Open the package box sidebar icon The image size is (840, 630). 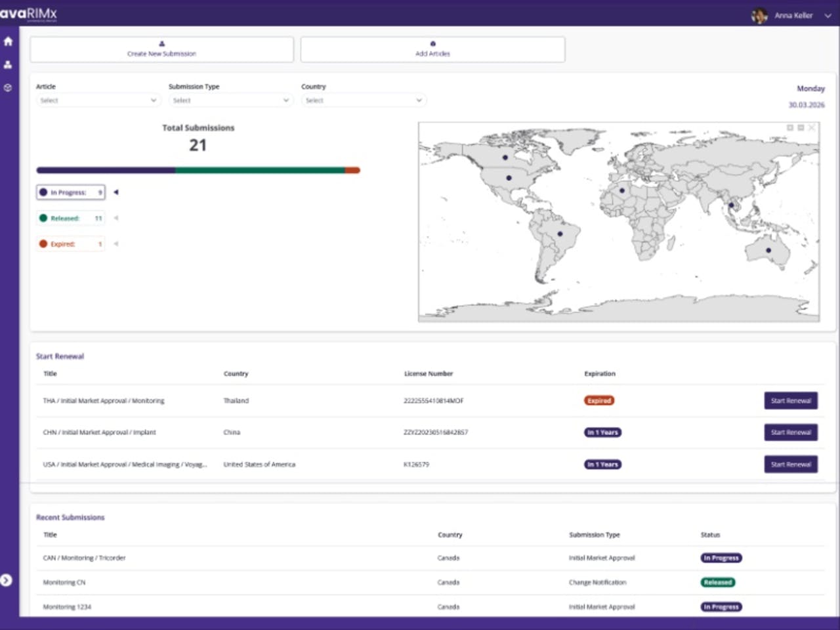pyautogui.click(x=8, y=87)
